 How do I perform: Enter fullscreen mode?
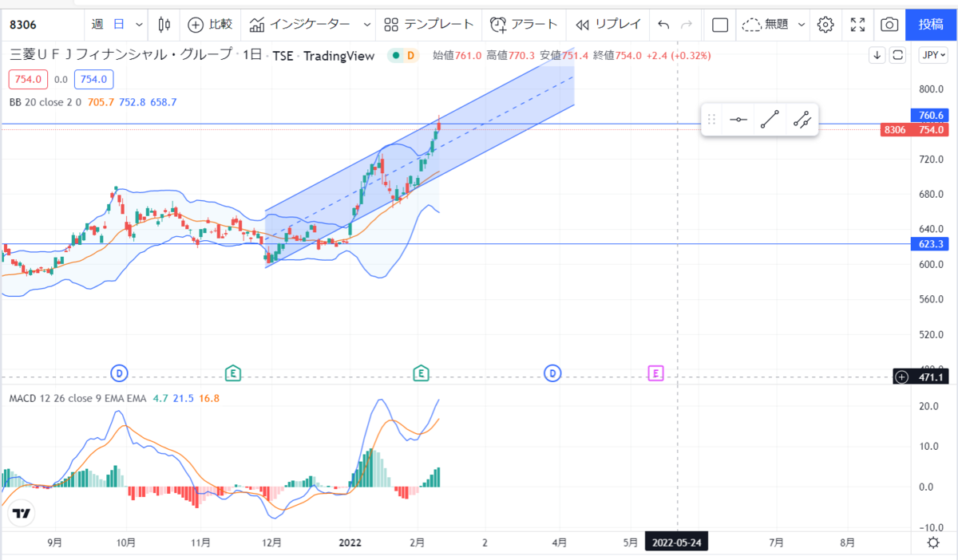[x=857, y=25]
